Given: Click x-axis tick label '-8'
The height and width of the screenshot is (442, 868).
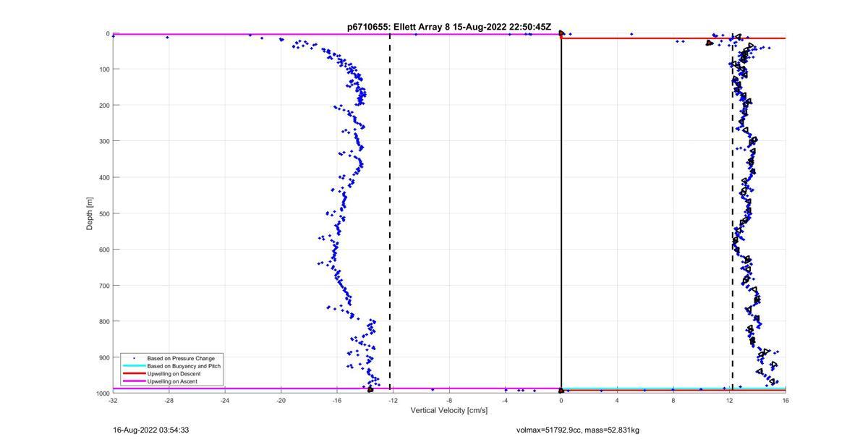Looking at the screenshot, I should click(x=449, y=400).
